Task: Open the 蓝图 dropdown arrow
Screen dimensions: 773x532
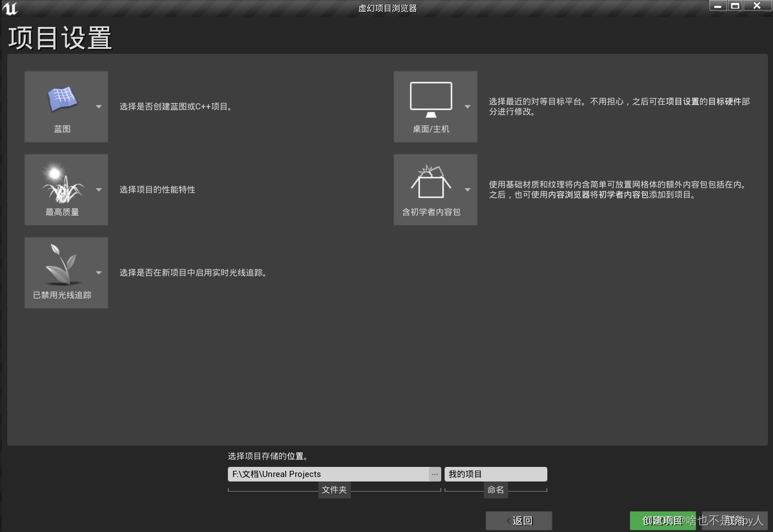Action: (x=99, y=107)
